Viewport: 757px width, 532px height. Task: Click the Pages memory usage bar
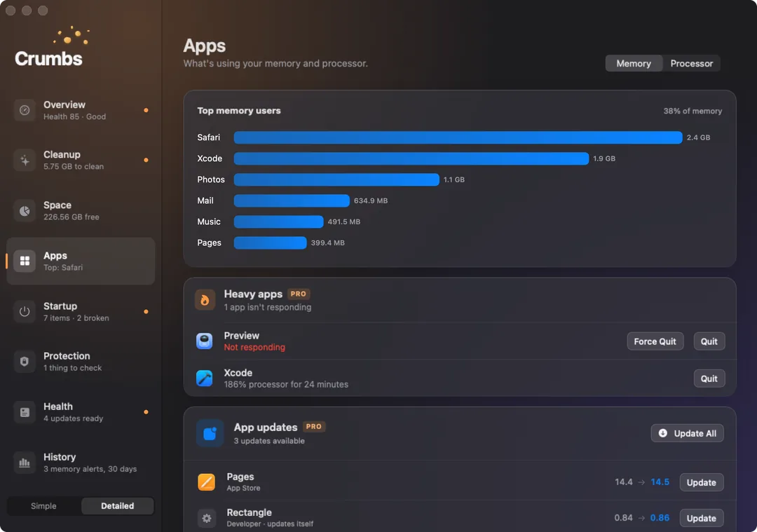(270, 243)
